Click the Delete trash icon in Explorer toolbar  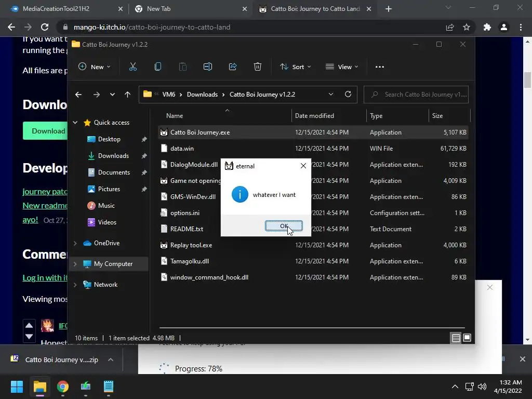258,67
